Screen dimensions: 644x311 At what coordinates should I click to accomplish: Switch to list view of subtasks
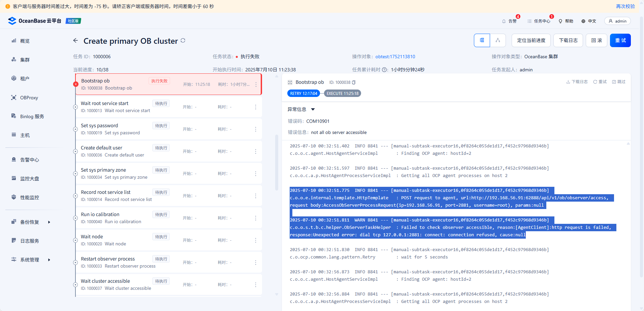click(x=482, y=40)
